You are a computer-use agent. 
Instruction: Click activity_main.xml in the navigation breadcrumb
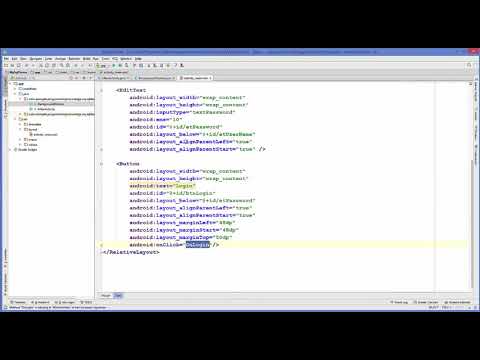[115, 72]
